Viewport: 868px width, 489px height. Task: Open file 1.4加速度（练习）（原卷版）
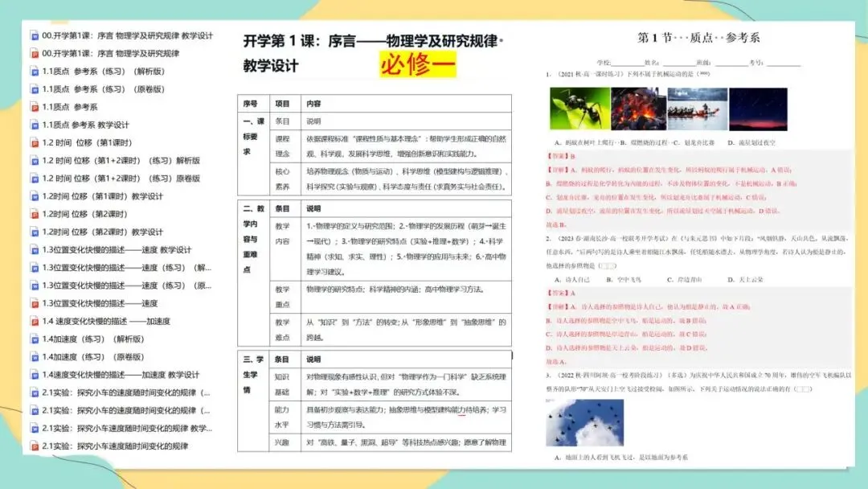tap(93, 357)
